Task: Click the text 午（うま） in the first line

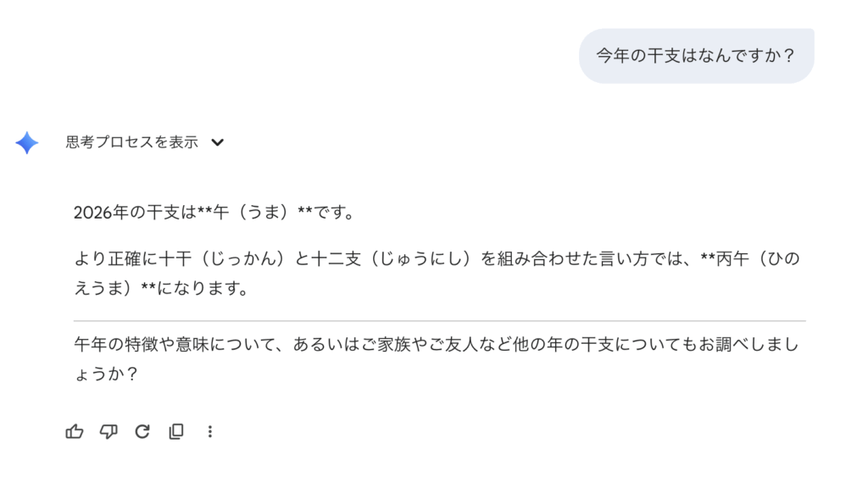Action: point(253,212)
